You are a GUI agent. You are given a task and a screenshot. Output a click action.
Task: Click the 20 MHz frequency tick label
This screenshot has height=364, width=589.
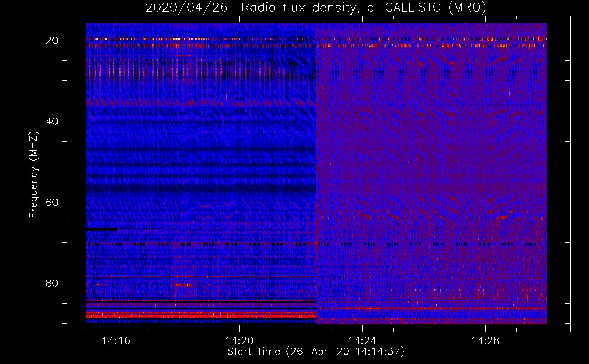click(52, 40)
